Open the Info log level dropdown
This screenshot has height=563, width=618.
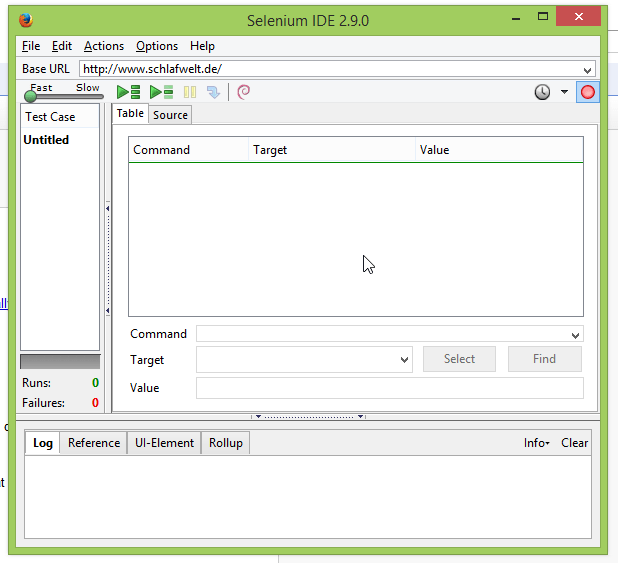pyautogui.click(x=536, y=443)
